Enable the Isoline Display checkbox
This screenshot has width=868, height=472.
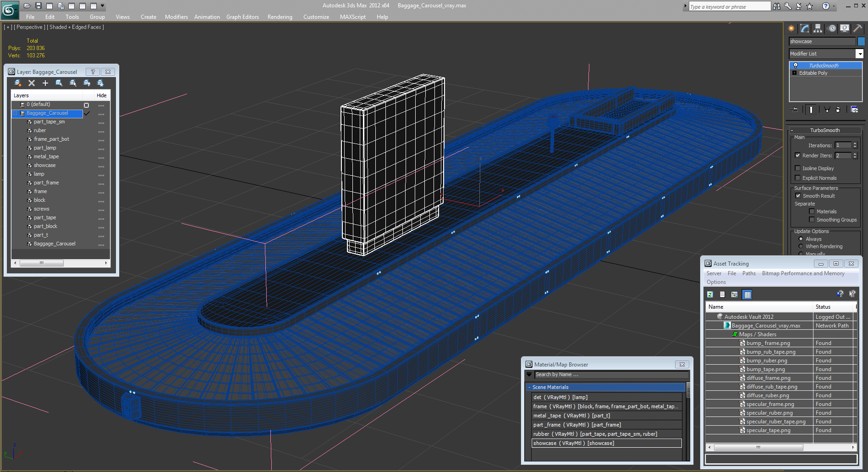[798, 168]
